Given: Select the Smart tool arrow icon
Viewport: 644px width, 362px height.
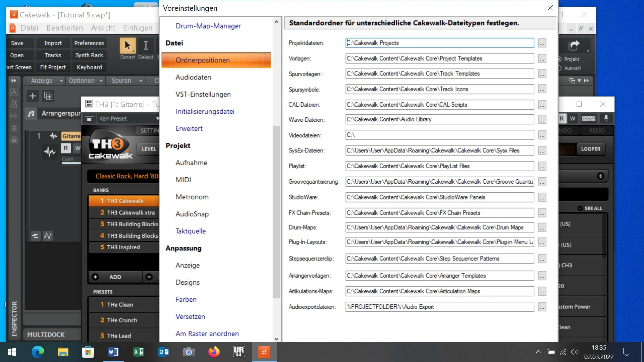Looking at the screenshot, I should pos(127,46).
